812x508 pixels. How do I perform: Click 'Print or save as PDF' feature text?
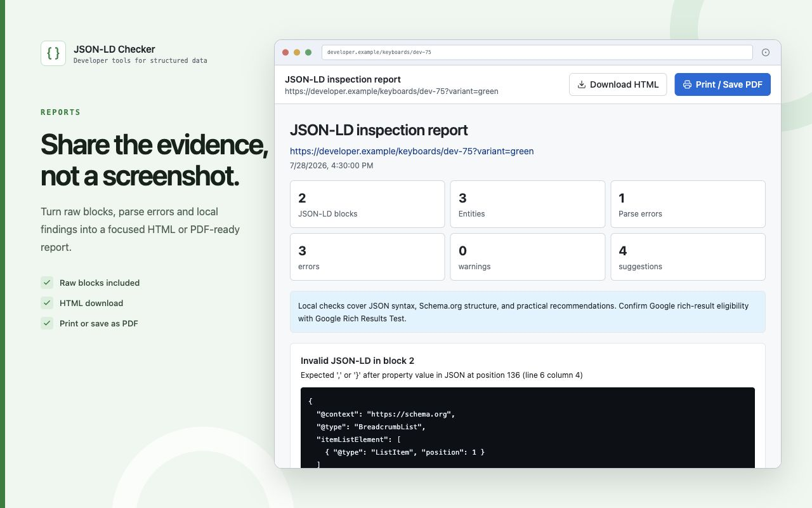click(x=99, y=323)
